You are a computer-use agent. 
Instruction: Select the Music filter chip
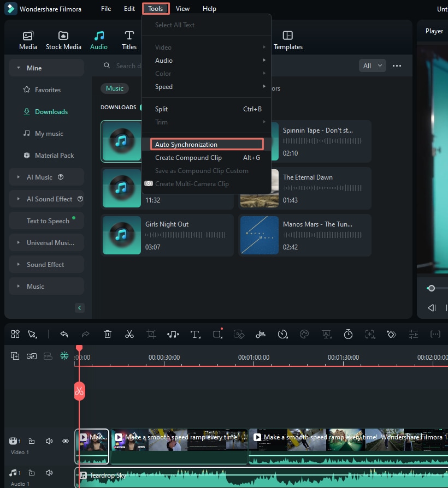point(114,88)
